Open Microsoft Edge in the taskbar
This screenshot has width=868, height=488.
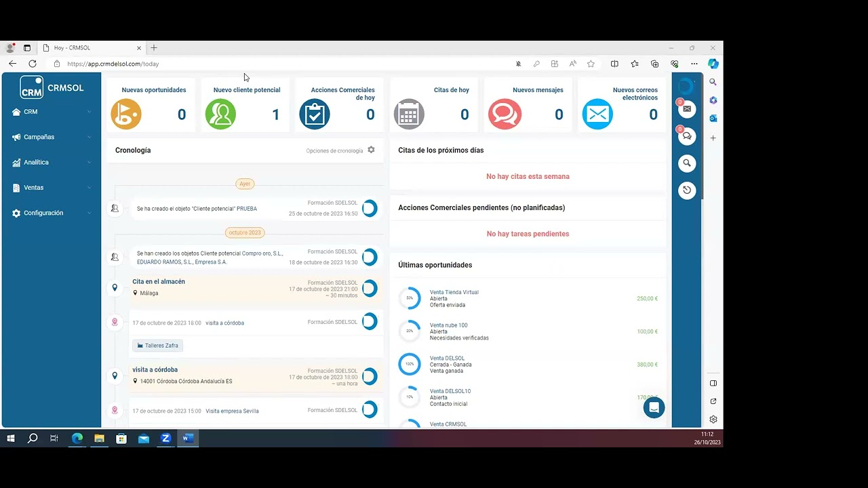pyautogui.click(x=77, y=439)
